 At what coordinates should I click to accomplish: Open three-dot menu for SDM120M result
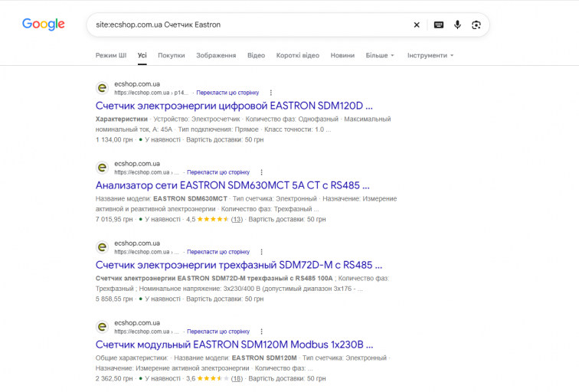point(261,332)
